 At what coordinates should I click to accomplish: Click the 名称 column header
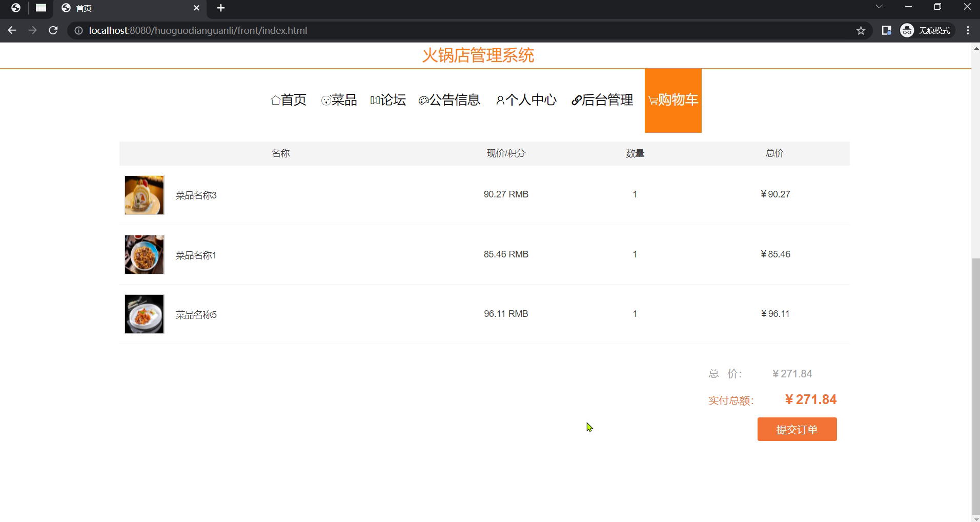(280, 153)
